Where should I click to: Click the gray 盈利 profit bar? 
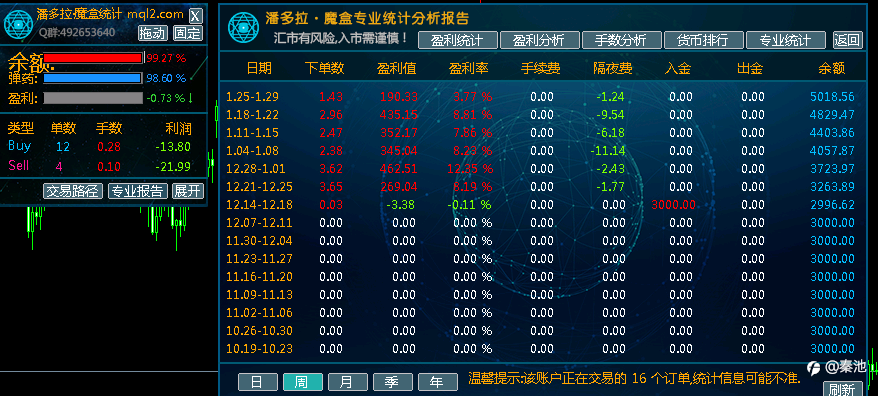tap(93, 98)
